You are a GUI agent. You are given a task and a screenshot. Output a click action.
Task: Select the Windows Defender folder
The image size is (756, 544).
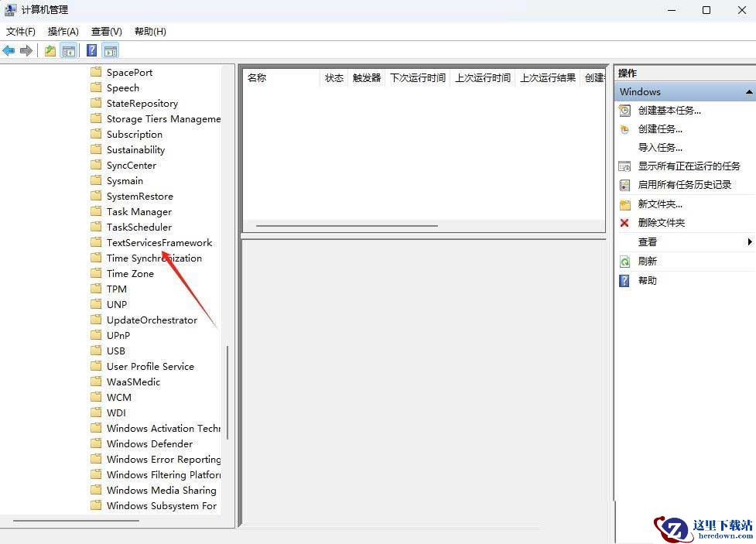149,443
